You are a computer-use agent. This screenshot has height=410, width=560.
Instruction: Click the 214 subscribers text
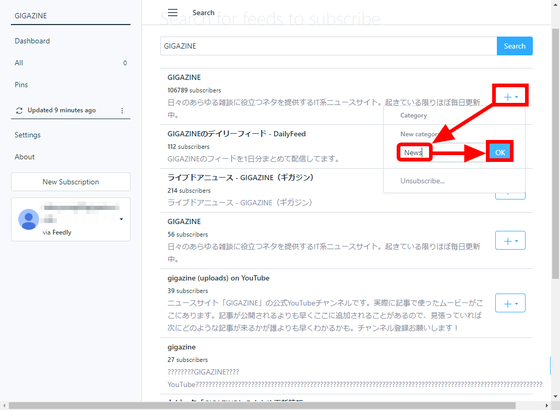coord(189,191)
